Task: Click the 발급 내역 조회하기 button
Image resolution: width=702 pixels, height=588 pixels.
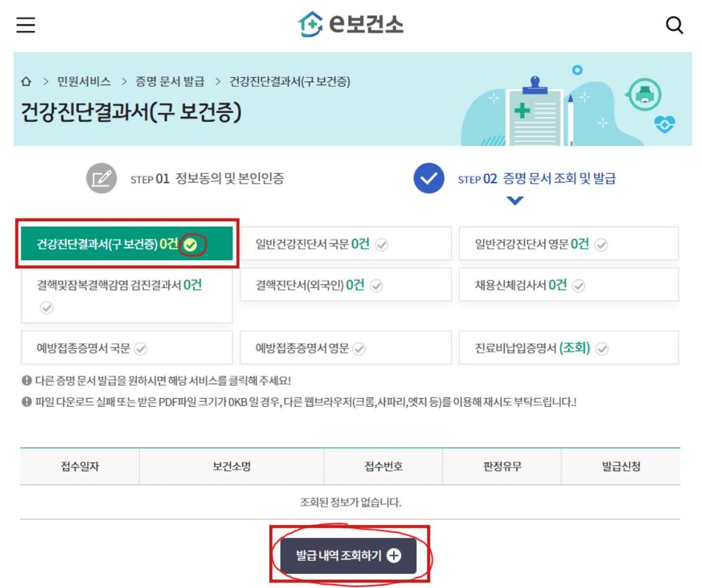Action: [349, 556]
